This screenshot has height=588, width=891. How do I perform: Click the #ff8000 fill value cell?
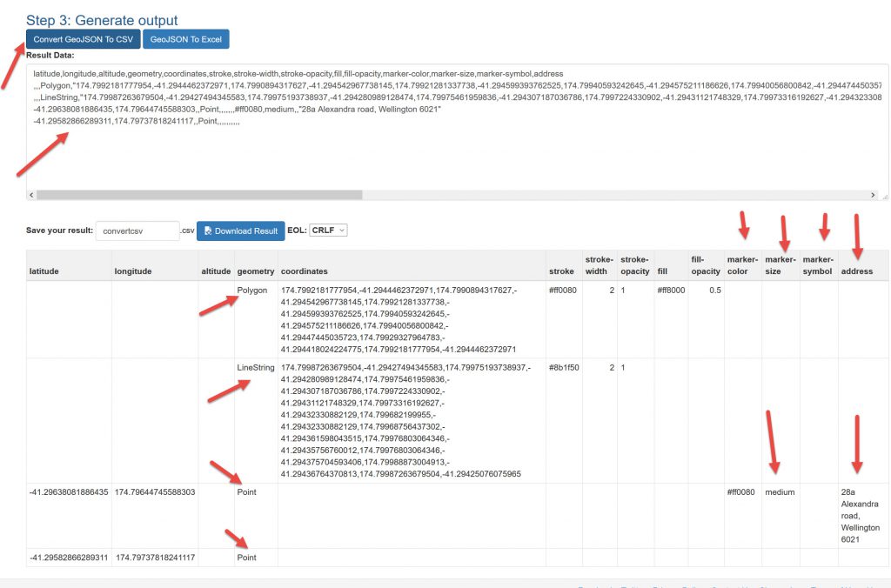671,291
